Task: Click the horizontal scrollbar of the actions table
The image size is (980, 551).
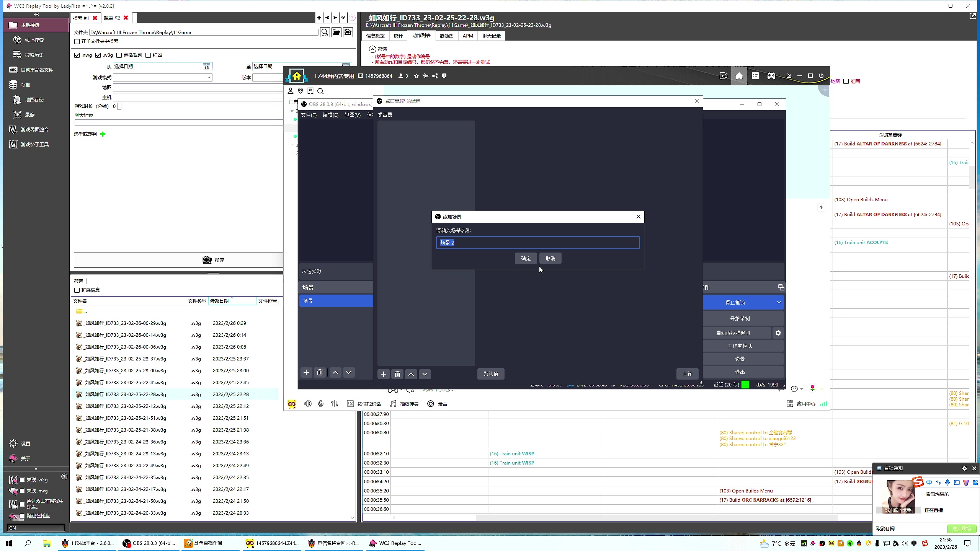Action: pos(657,518)
